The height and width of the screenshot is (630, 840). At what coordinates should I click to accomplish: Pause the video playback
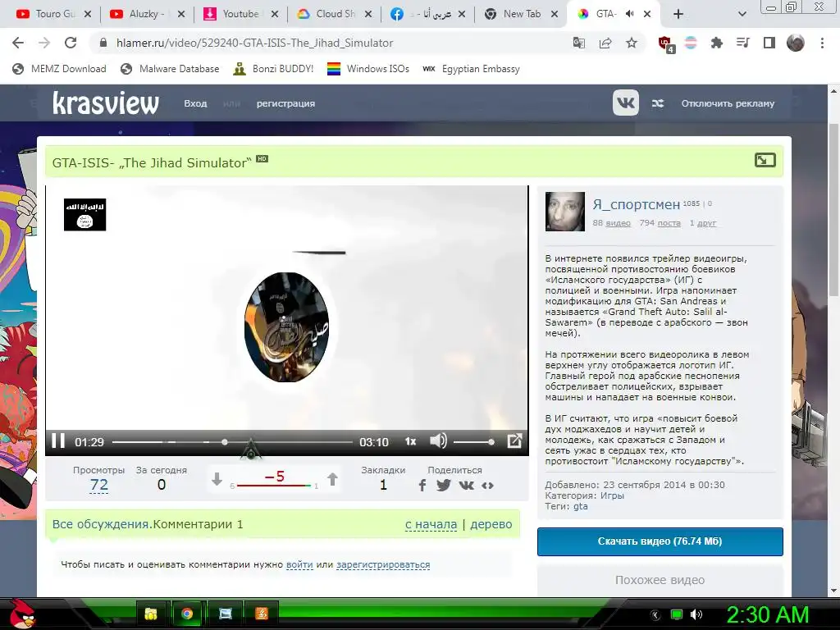[58, 441]
